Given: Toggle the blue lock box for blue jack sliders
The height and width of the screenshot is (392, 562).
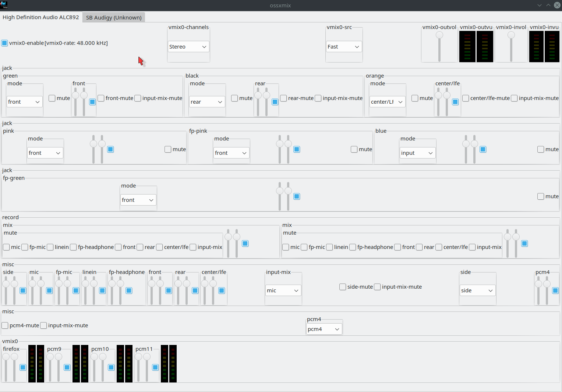Looking at the screenshot, I should point(483,149).
